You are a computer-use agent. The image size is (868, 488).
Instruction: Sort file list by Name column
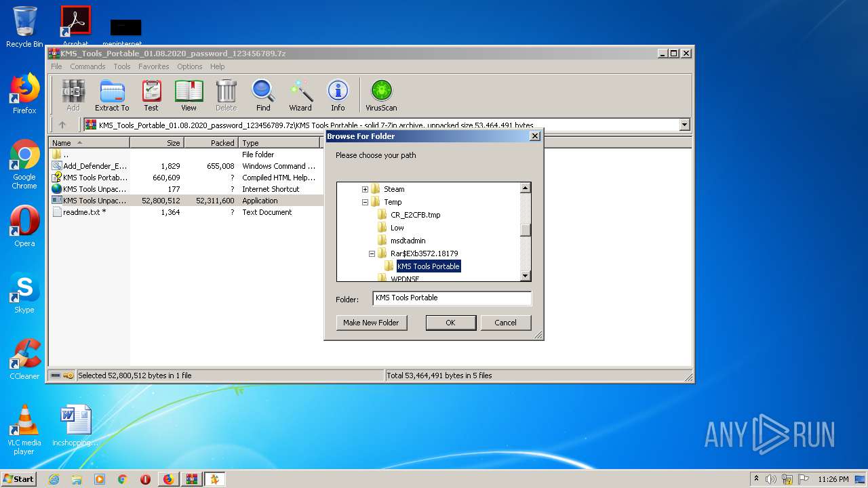89,143
